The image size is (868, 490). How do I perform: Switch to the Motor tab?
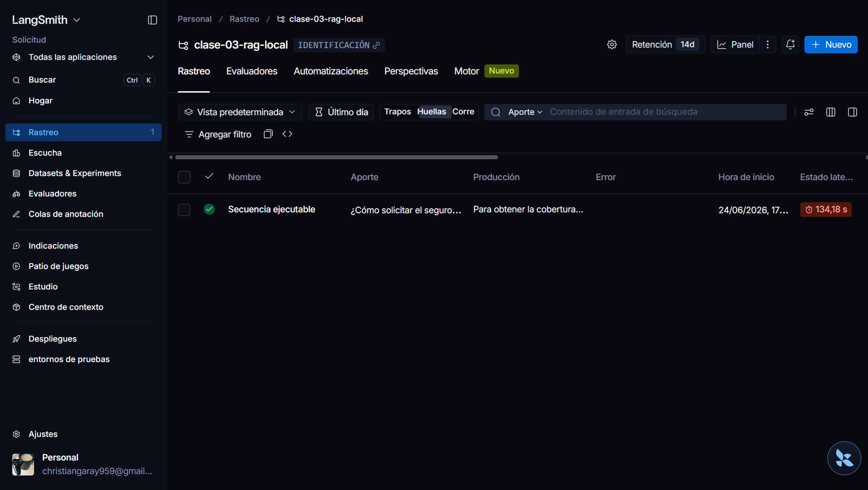click(x=467, y=71)
